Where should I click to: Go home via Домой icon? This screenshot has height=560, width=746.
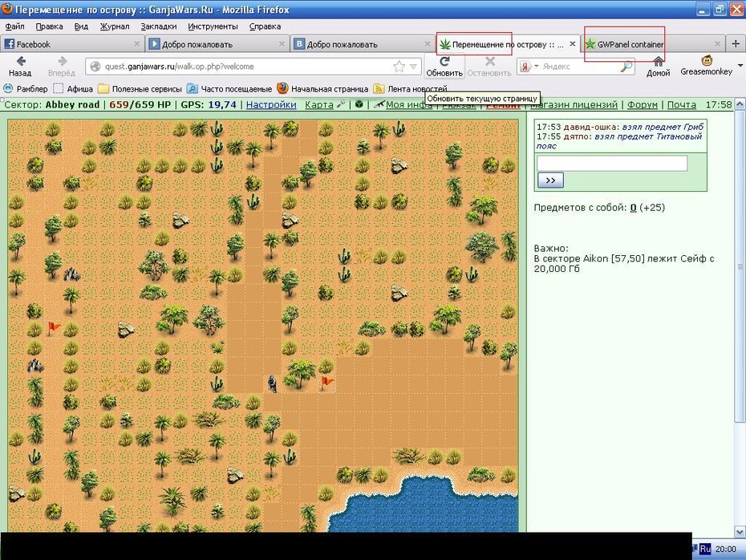tap(658, 66)
